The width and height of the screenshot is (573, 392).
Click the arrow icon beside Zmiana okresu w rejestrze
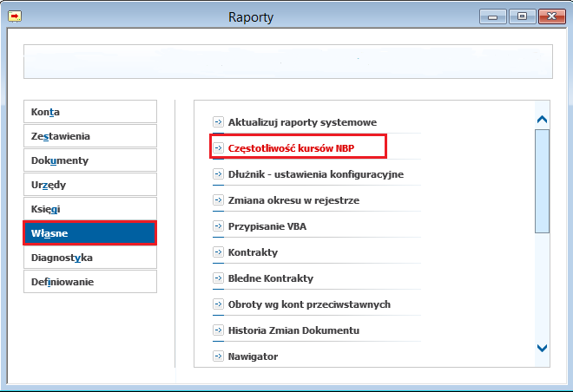218,200
